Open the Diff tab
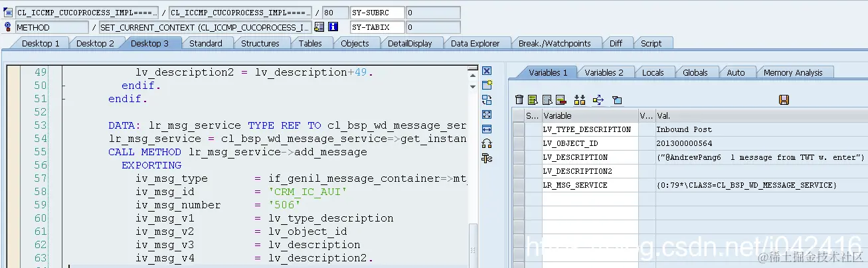868x268 pixels. (x=616, y=43)
